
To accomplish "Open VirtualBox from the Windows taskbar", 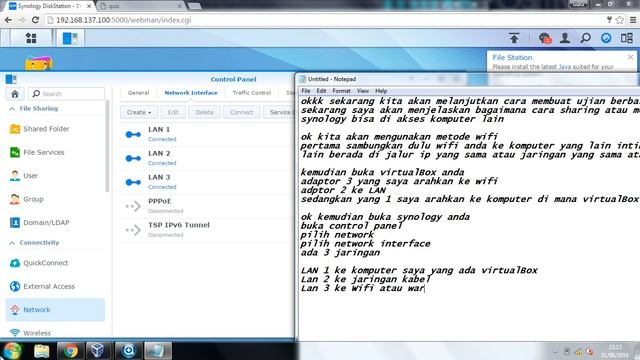I will tap(98, 351).
